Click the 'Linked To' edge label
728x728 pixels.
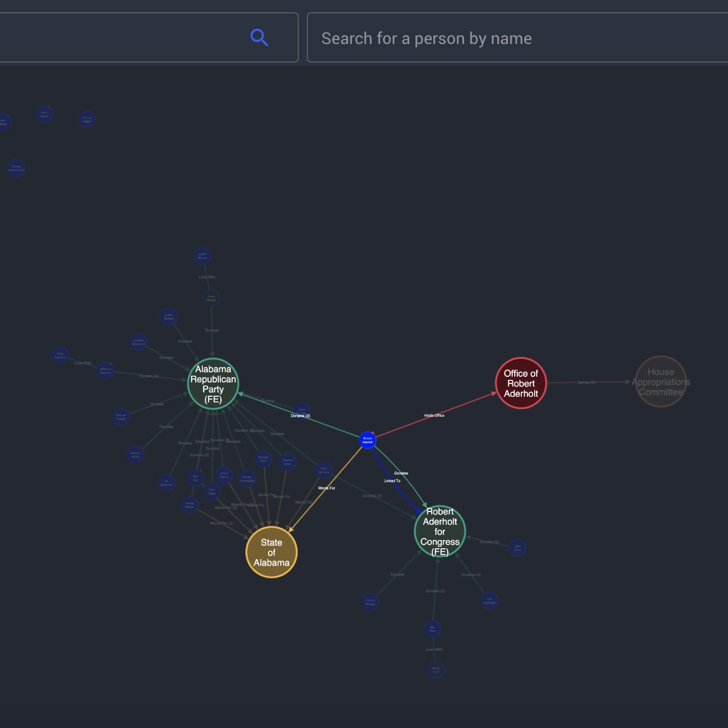[x=392, y=480]
